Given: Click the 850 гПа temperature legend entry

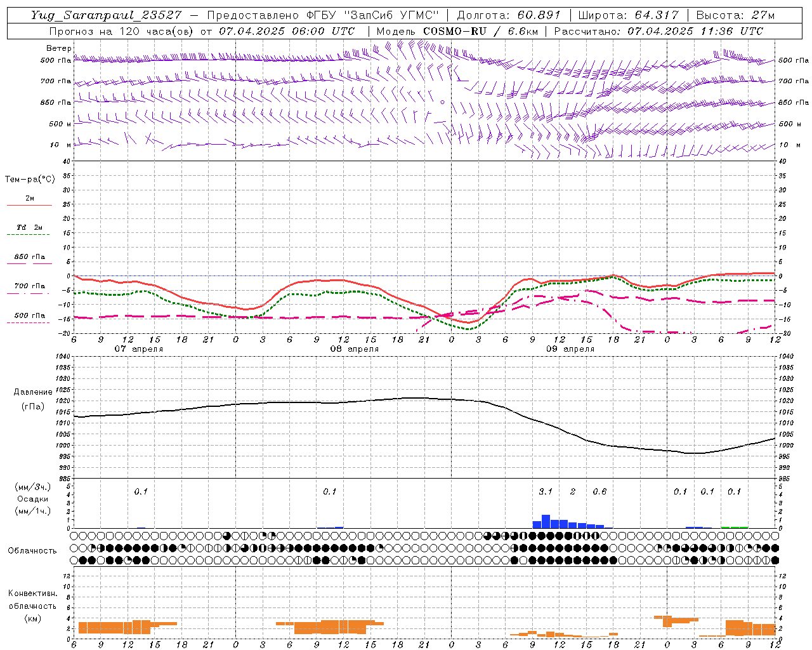Looking at the screenshot, I should pos(30,257).
